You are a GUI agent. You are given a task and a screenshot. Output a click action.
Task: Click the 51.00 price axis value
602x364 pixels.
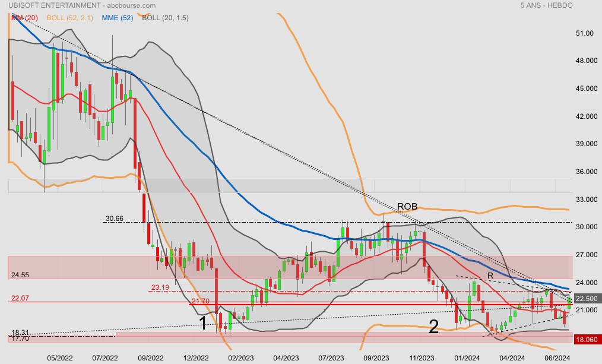[585, 33]
